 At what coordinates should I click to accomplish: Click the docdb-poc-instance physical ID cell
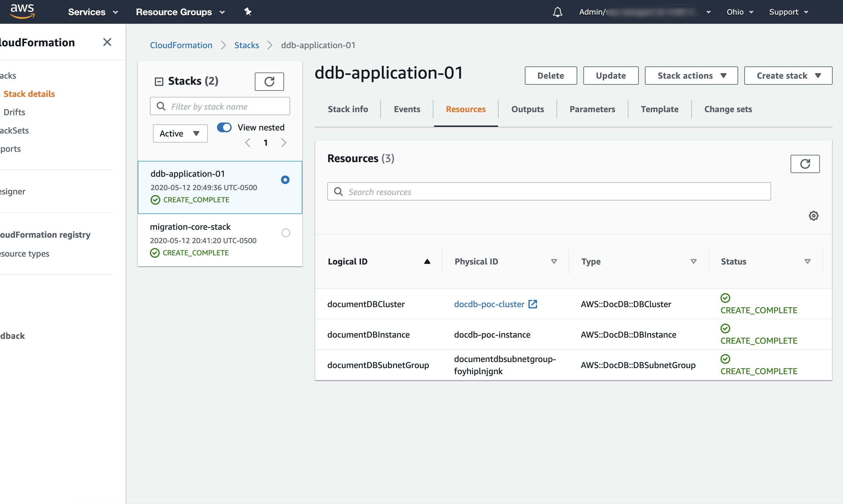pos(492,335)
